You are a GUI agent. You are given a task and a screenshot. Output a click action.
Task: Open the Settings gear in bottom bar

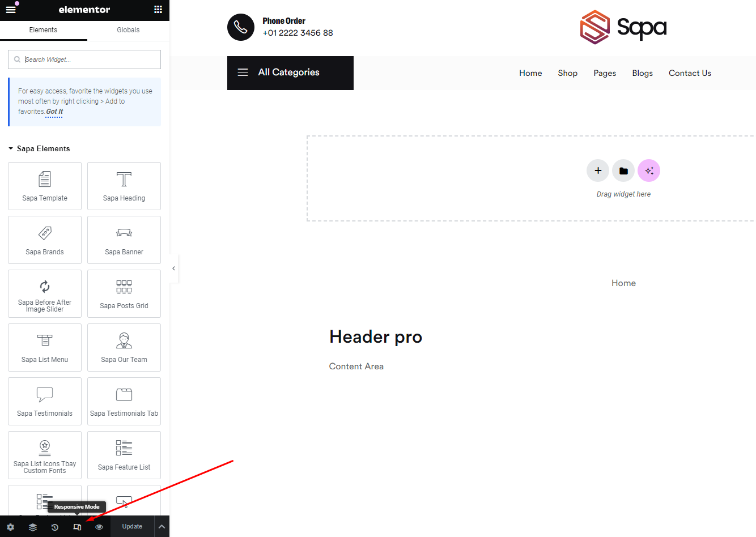[10, 527]
